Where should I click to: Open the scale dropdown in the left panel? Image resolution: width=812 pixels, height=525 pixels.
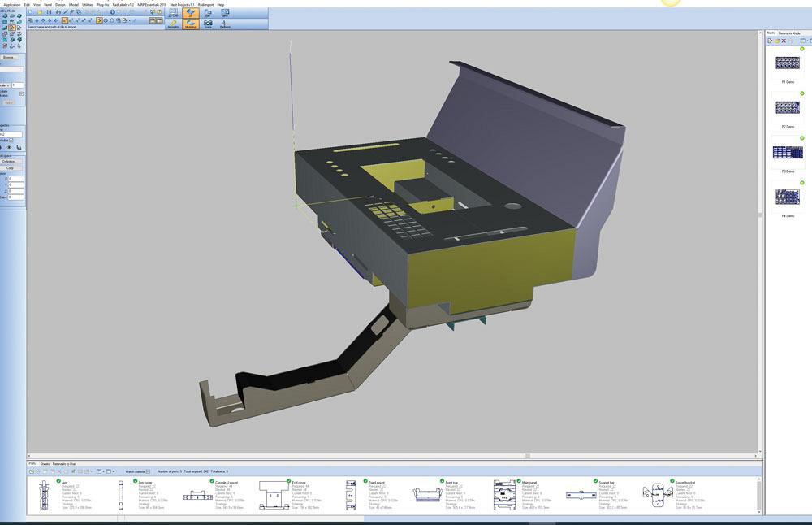point(6,85)
